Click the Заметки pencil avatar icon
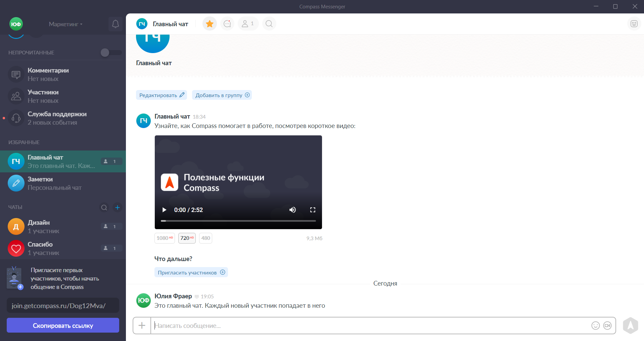The width and height of the screenshot is (644, 341). (x=16, y=183)
